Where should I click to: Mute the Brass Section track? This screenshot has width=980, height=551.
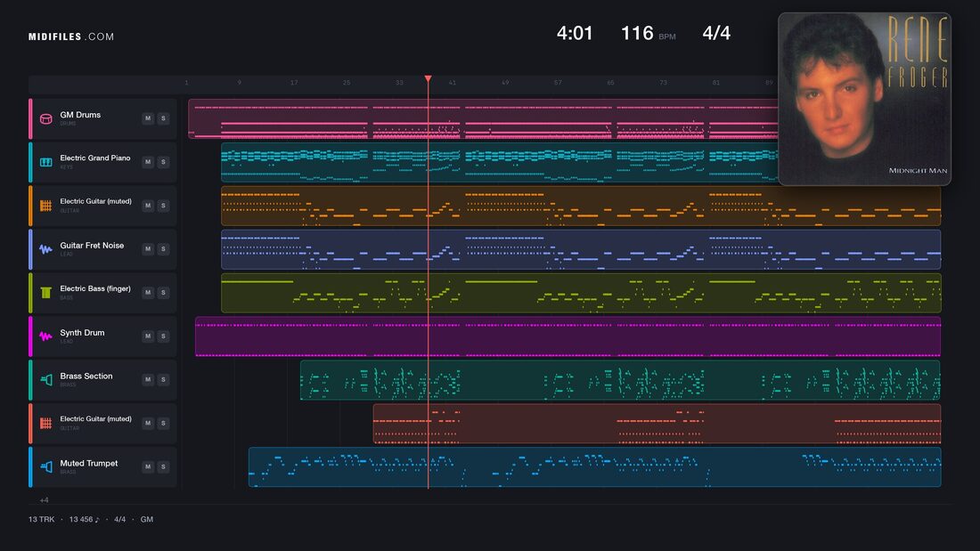pos(148,379)
